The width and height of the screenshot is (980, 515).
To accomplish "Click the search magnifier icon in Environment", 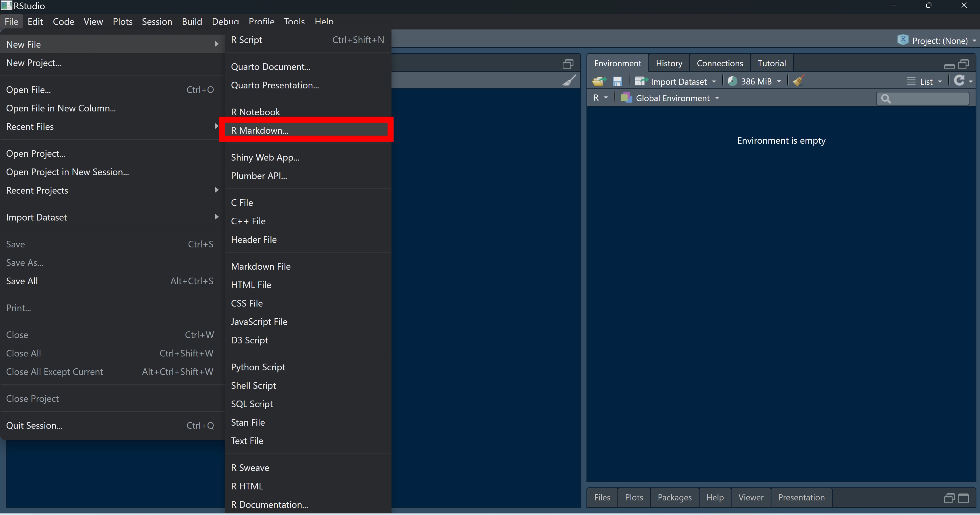I will (x=886, y=99).
